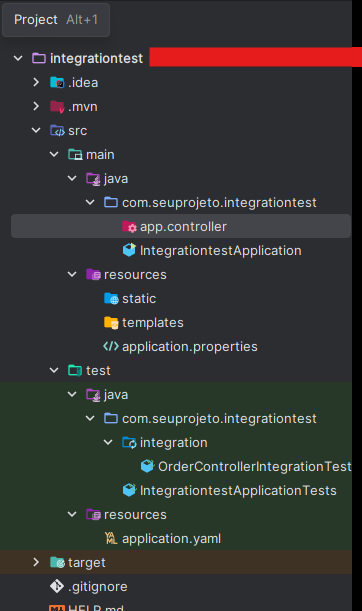
Task: Select the test directory label
Action: tap(98, 371)
